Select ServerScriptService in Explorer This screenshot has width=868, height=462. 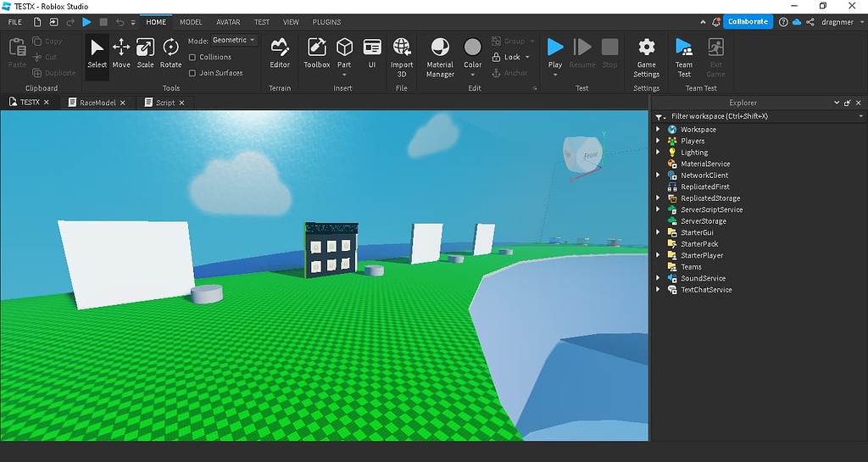(711, 209)
